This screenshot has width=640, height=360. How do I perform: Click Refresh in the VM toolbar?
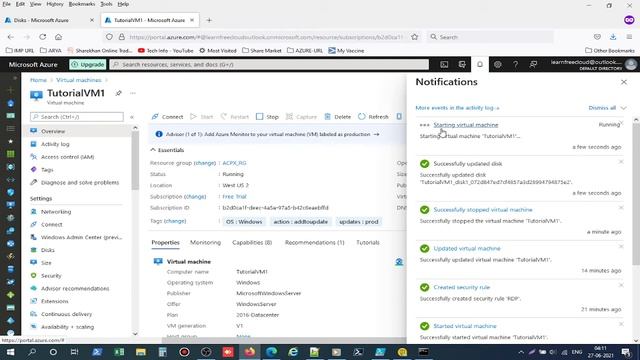click(x=373, y=117)
